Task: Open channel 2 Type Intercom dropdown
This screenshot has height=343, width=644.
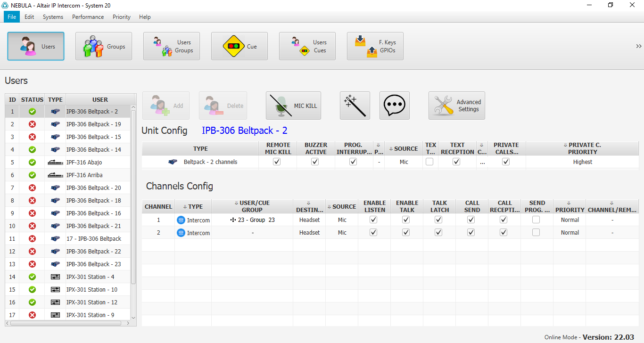Action: 193,233
